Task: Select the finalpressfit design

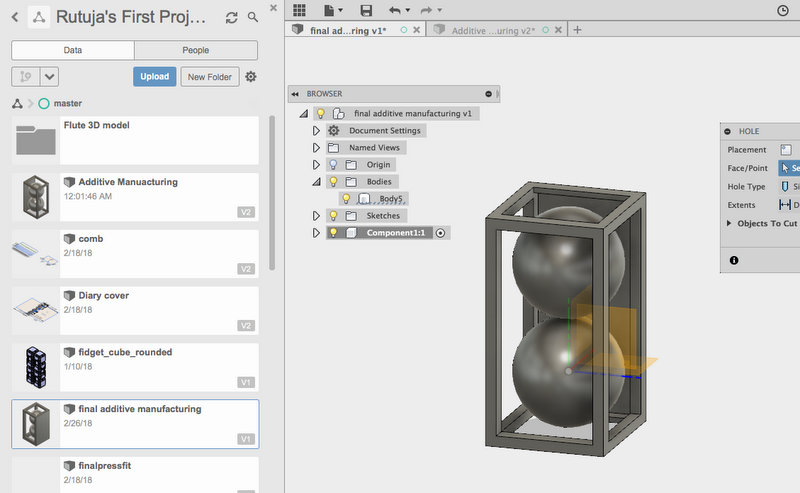Action: point(135,475)
